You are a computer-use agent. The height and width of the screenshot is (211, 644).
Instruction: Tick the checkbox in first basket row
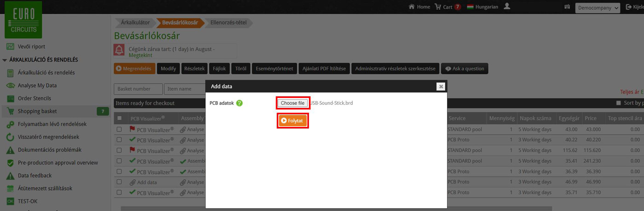tap(120, 130)
